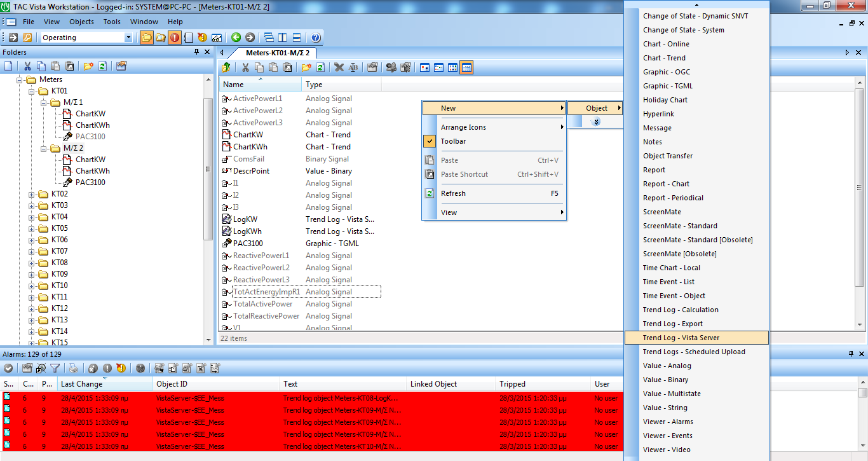Screen dimensions: 868x461
Task: Select Trend Log - Vista Server menu entry
Action: click(696, 338)
